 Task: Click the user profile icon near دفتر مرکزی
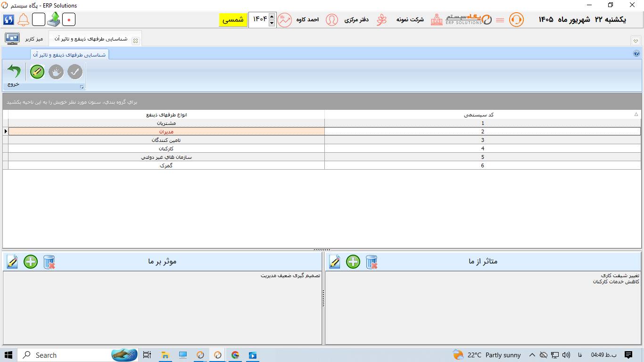pos(332,20)
